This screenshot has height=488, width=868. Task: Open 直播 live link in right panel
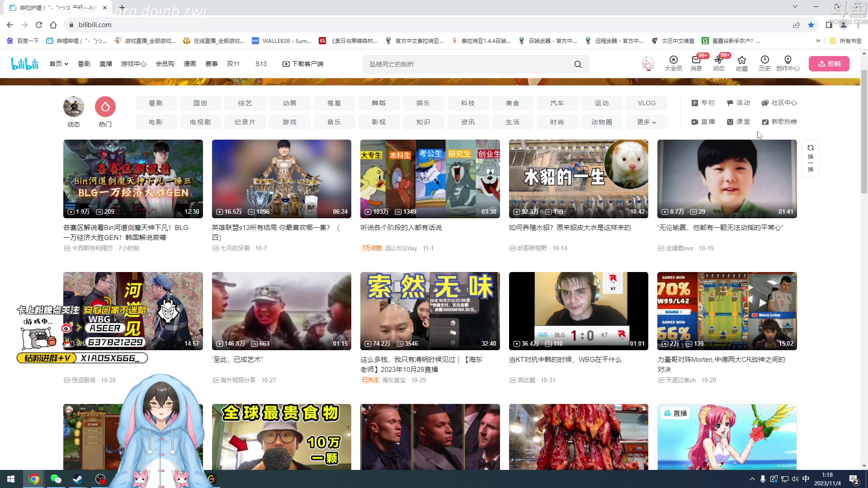point(703,122)
